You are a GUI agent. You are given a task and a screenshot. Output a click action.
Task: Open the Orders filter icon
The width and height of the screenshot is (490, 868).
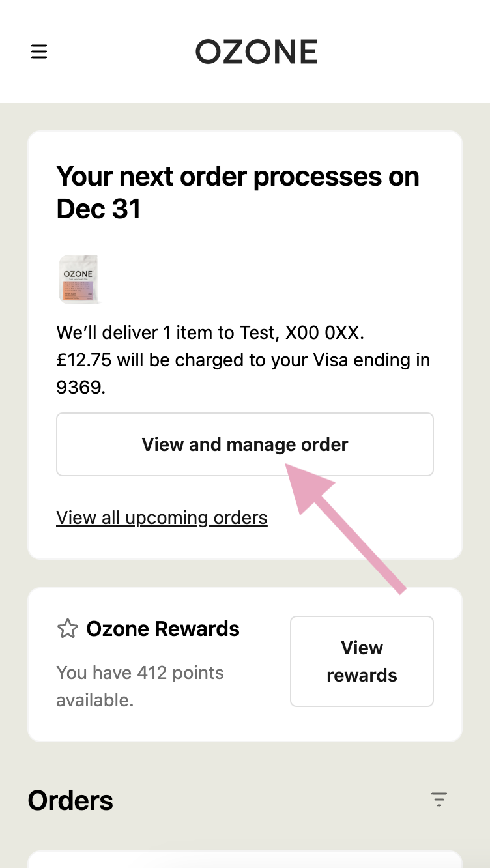click(439, 800)
